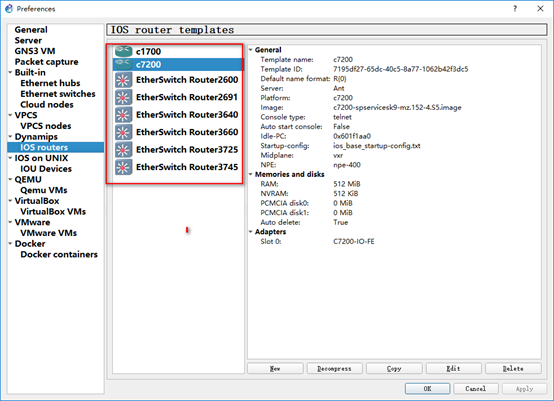The height and width of the screenshot is (401, 554).
Task: Collapse the IOS on UNIX section arrow
Action: coord(10,158)
